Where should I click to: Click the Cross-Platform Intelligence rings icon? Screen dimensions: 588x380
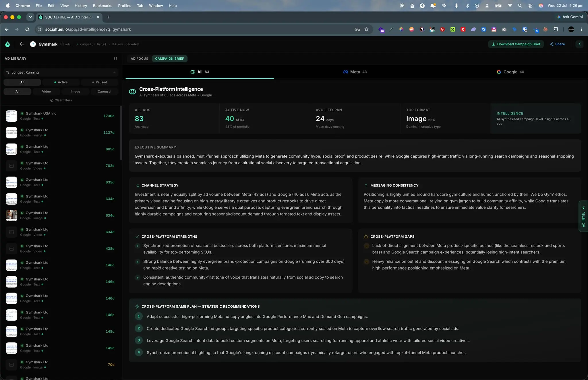[x=132, y=92]
